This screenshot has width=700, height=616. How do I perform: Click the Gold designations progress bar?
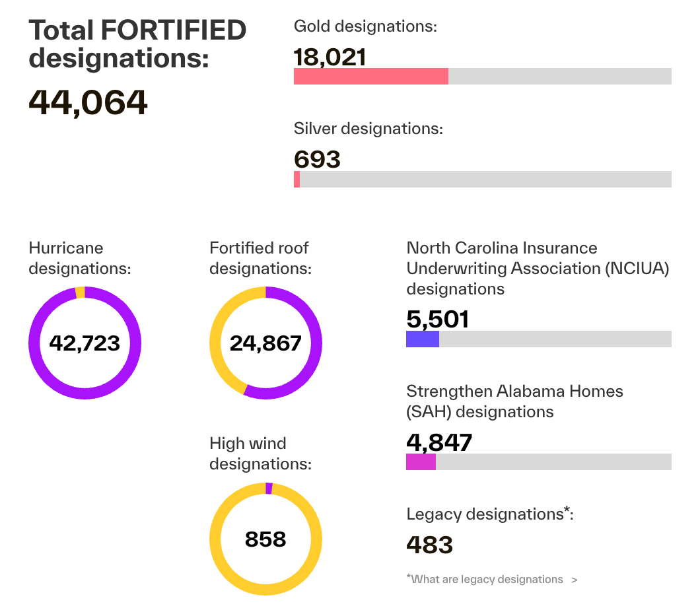point(482,76)
